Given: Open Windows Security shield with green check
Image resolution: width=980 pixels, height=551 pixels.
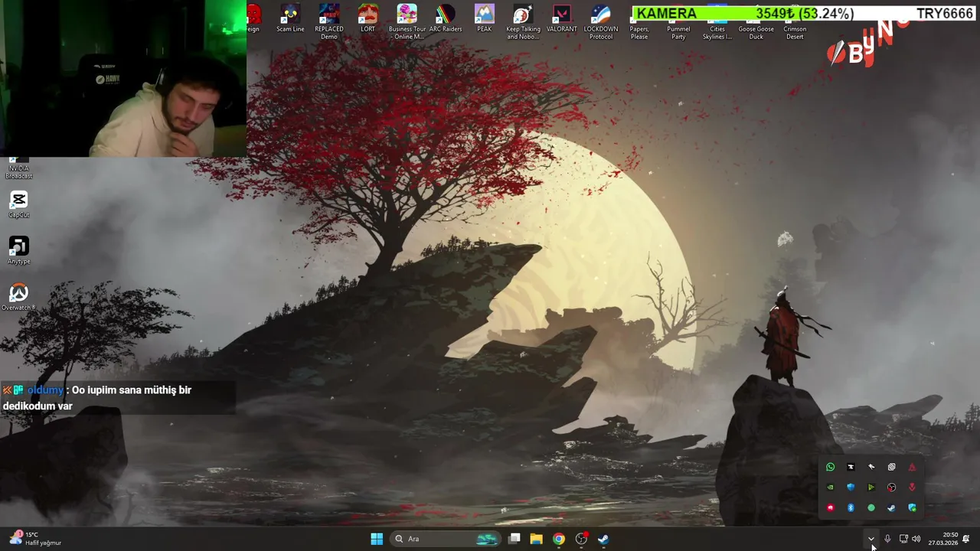Looking at the screenshot, I should (912, 507).
